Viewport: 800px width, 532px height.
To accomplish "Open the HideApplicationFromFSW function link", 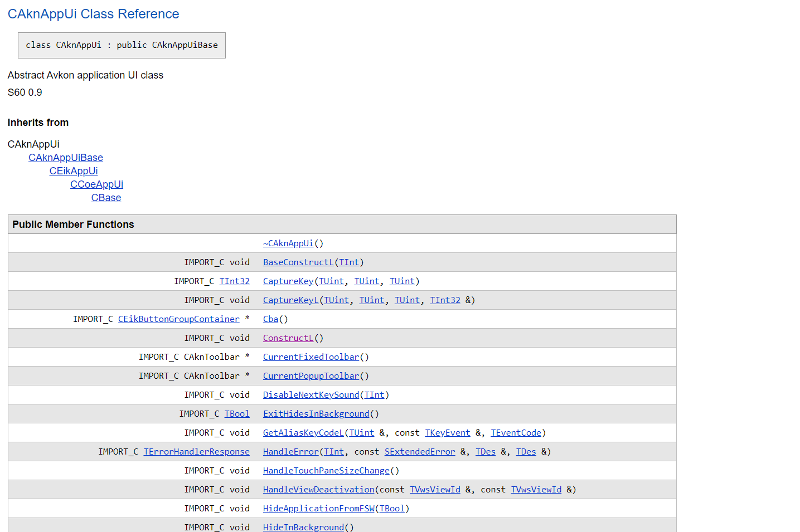I will tap(318, 509).
